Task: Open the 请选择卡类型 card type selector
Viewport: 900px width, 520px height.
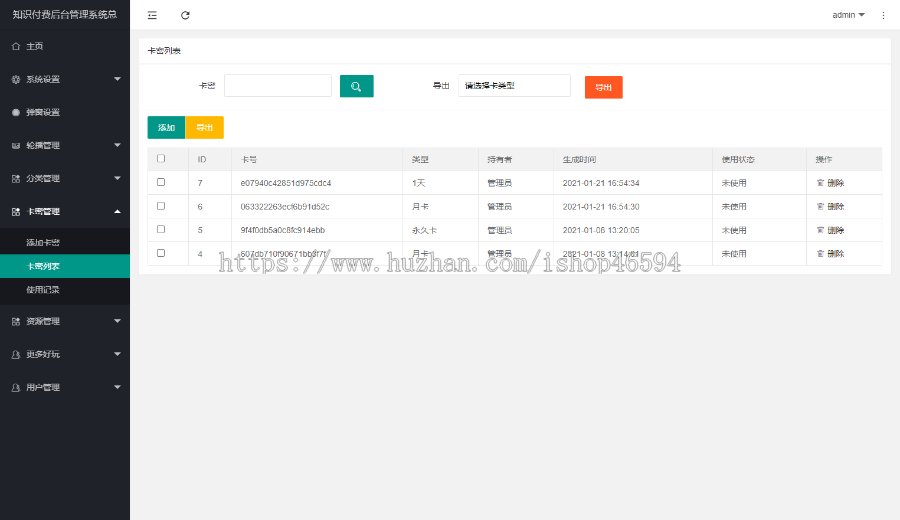Action: (514, 86)
